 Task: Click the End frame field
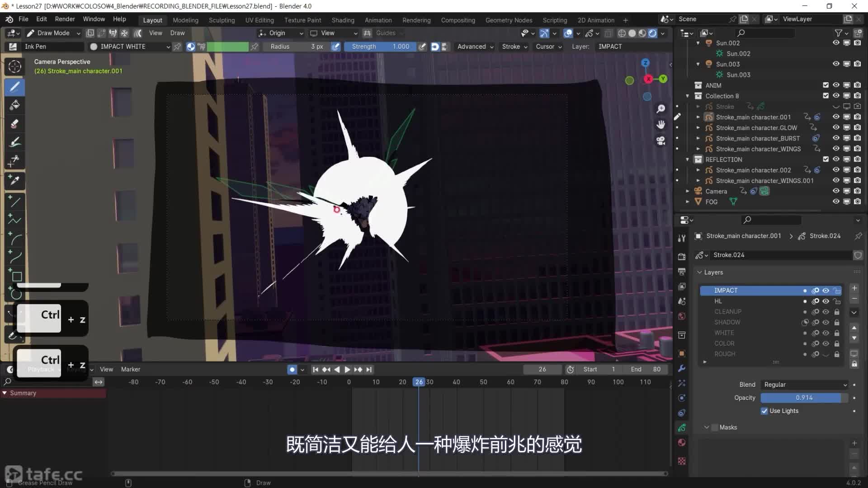(x=646, y=369)
